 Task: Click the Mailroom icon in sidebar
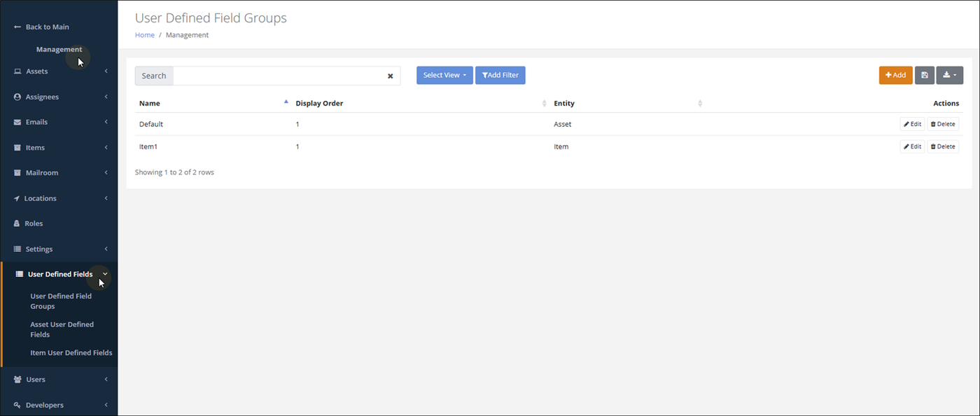[17, 173]
